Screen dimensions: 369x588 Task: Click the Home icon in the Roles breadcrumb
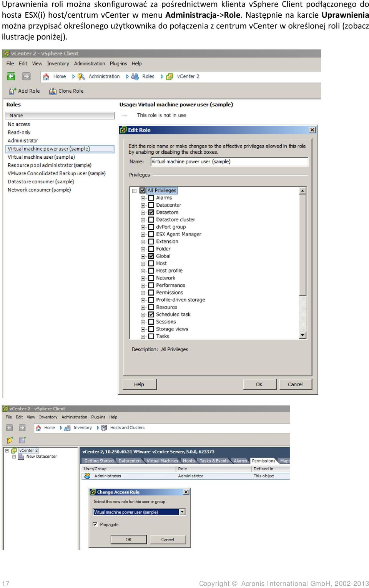(46, 76)
